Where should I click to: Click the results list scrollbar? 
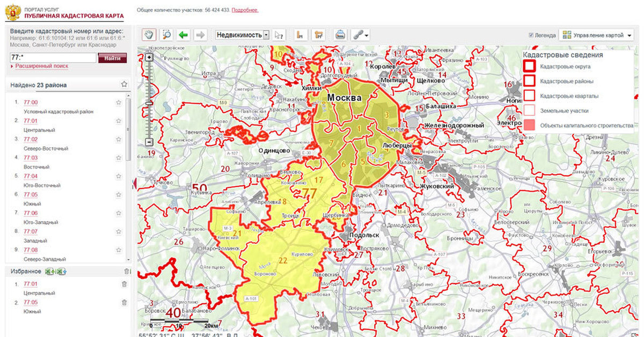tap(128, 129)
